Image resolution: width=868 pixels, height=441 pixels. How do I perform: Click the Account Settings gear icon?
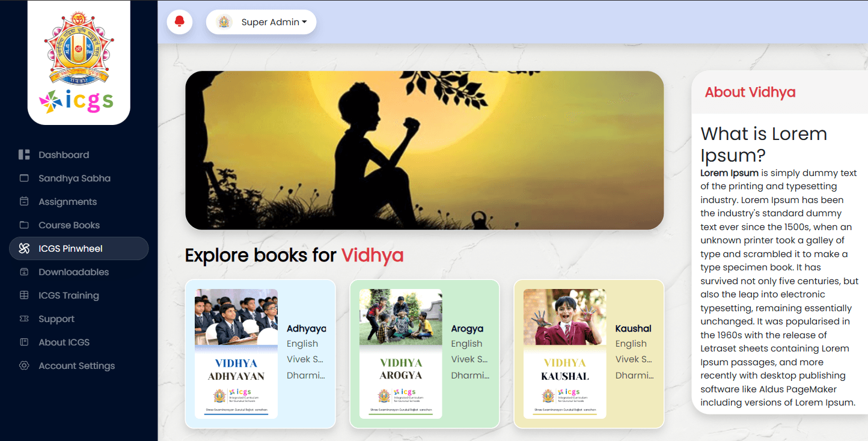point(24,366)
